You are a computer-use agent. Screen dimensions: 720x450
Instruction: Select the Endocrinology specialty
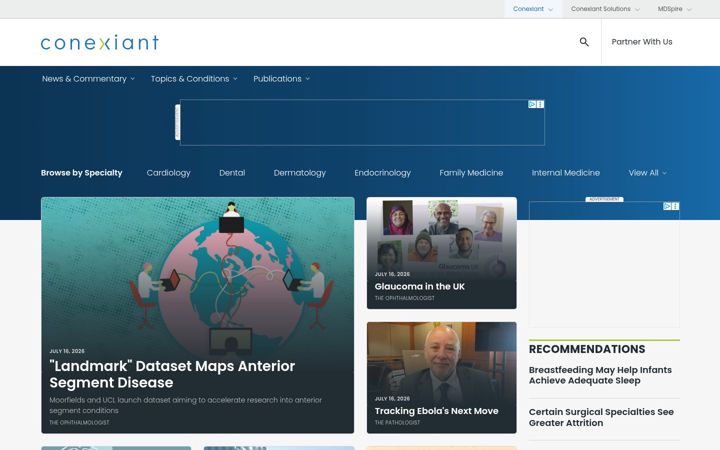(382, 173)
